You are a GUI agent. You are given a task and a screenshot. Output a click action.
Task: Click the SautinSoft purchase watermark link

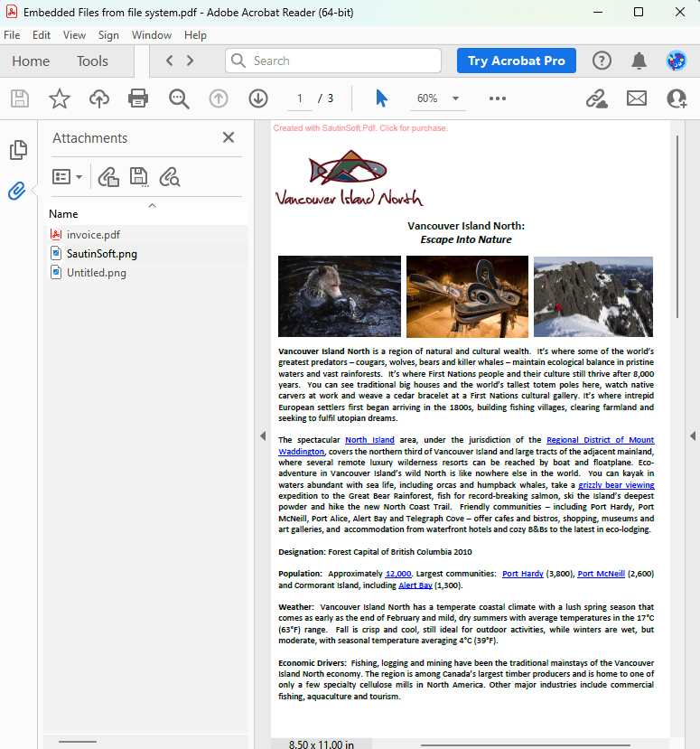(360, 128)
